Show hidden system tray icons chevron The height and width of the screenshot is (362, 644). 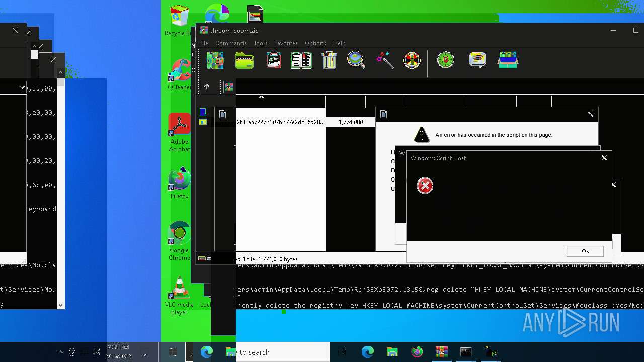59,352
